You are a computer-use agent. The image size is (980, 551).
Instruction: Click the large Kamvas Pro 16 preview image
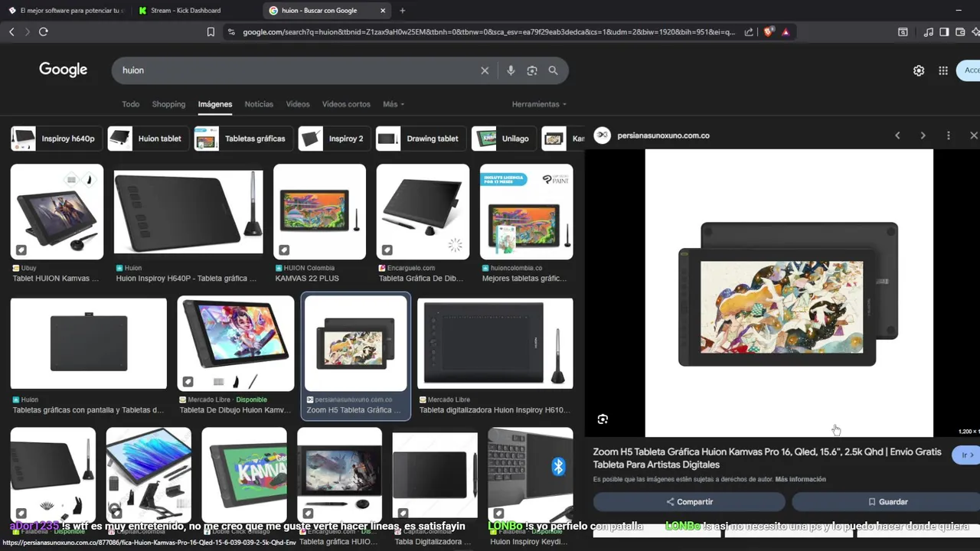tap(789, 293)
